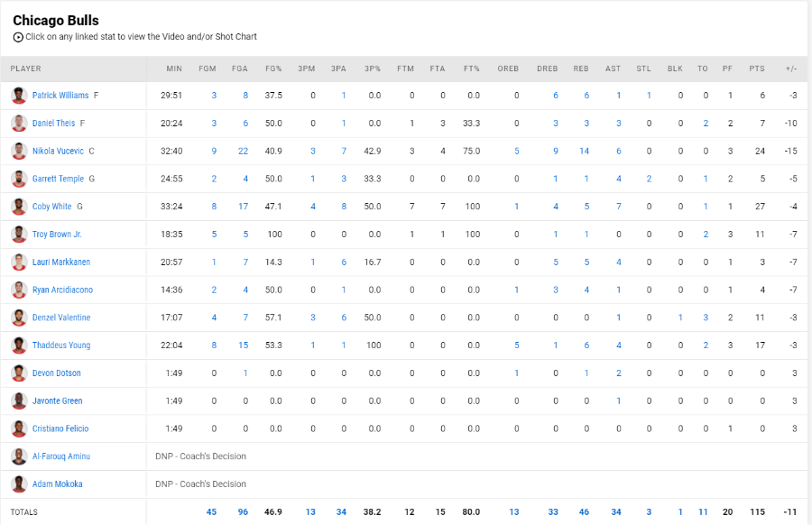This screenshot has width=812, height=525.
Task: Open Lauri Markkanen profile link
Action: (x=61, y=262)
